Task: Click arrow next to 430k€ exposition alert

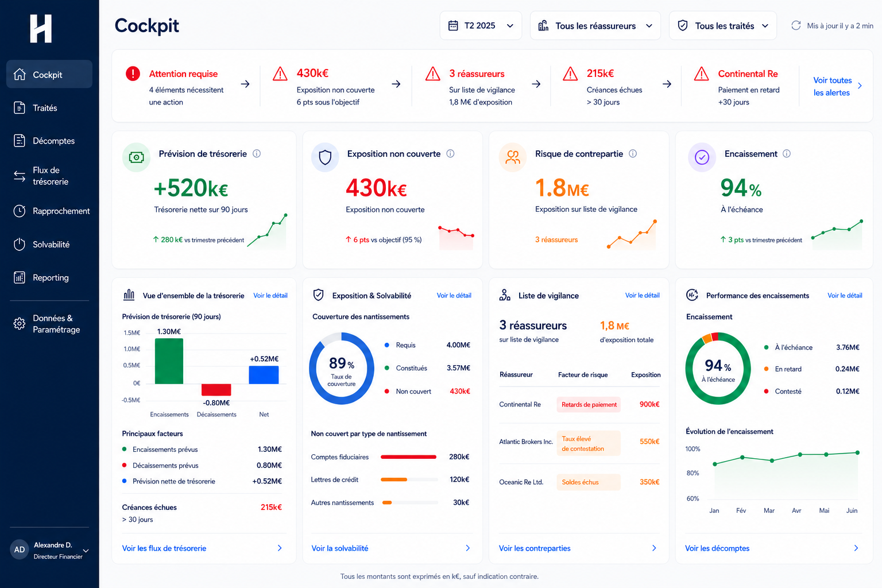Action: pos(396,84)
